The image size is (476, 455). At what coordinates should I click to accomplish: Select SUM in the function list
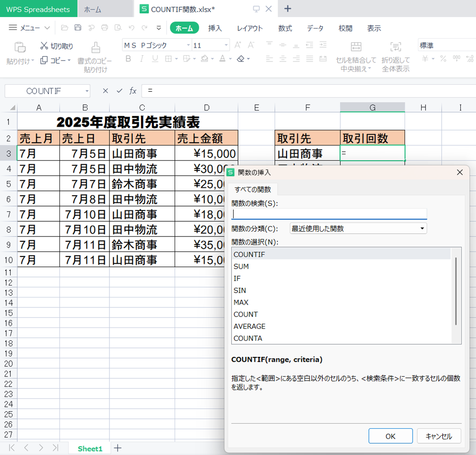point(341,266)
